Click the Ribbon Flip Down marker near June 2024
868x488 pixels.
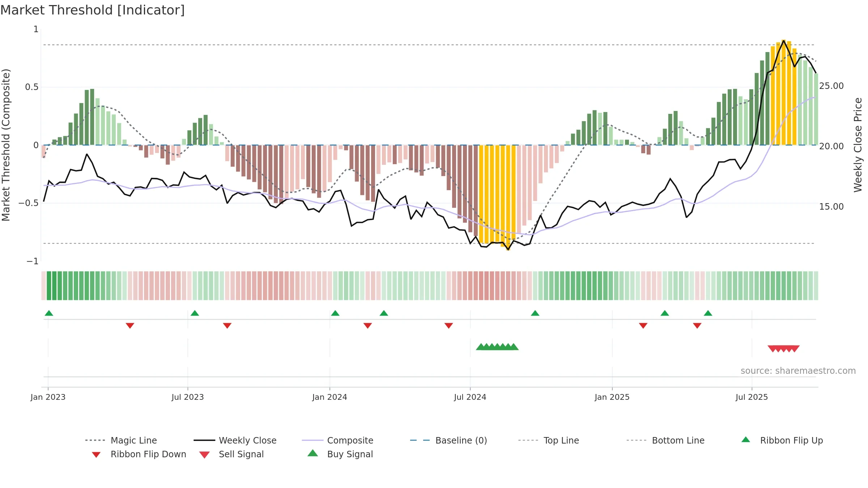[449, 326]
